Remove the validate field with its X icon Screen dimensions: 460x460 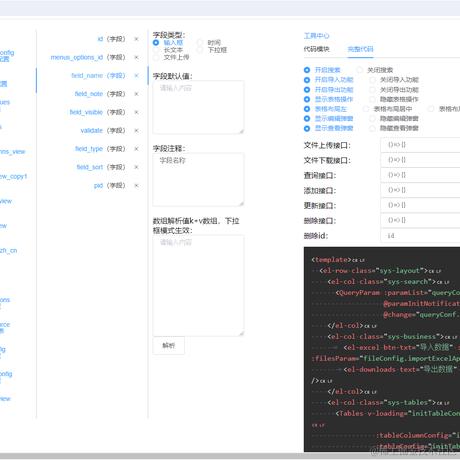(x=136, y=131)
